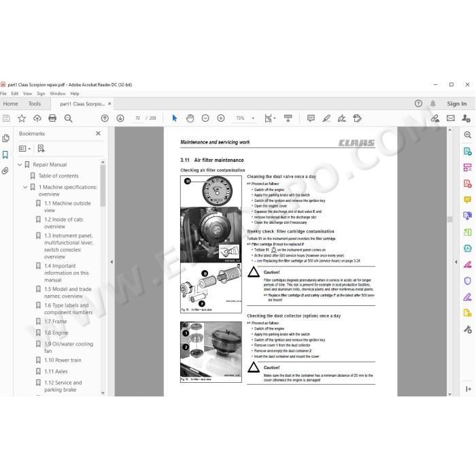Collapse 1 Machine specifications bookmark
Viewport: 476px width, 476px height.
[x=25, y=187]
